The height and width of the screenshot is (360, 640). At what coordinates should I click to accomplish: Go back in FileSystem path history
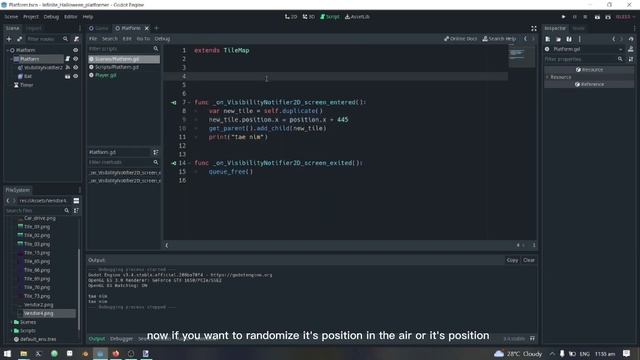8,201
